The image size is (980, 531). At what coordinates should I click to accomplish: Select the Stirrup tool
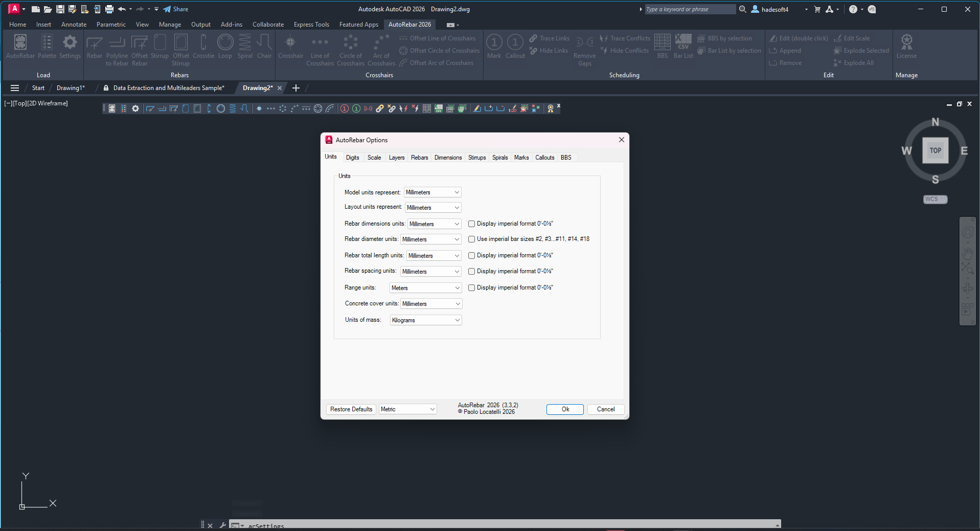pyautogui.click(x=159, y=47)
